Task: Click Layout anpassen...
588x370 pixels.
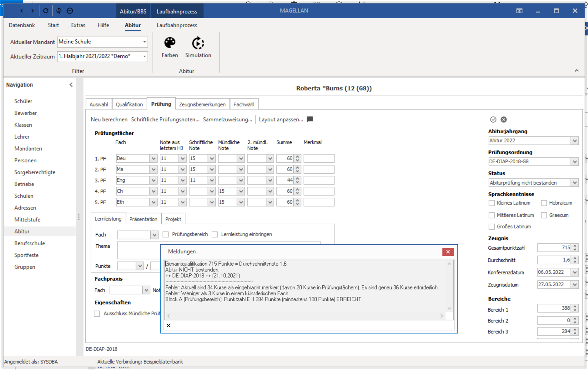Action: [281, 119]
